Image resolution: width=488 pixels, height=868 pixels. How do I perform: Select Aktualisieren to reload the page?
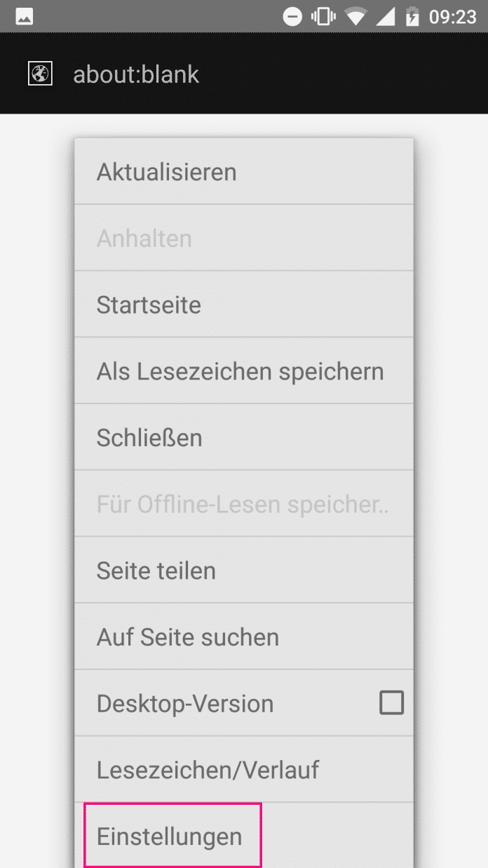click(x=243, y=172)
